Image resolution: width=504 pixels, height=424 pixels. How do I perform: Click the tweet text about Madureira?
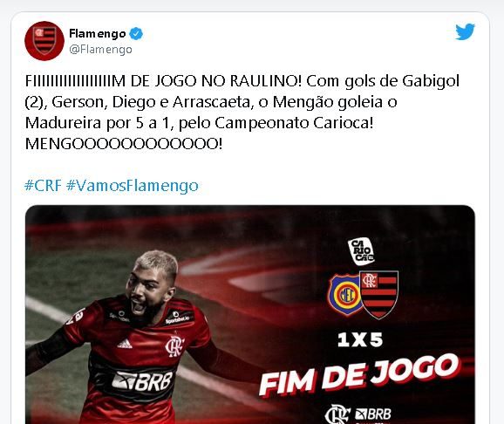point(242,112)
